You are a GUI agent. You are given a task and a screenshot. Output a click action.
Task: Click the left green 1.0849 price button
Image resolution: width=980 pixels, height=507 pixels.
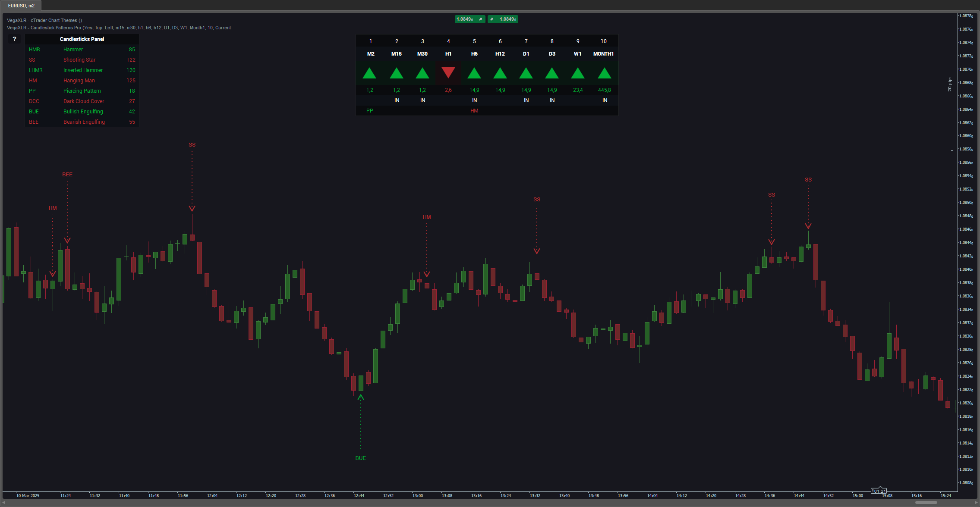click(470, 19)
